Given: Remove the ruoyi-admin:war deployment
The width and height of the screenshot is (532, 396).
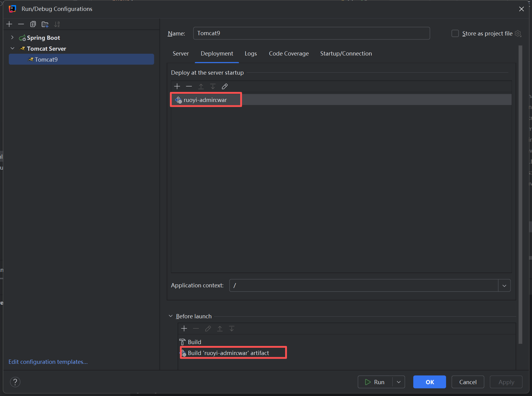Looking at the screenshot, I should (x=189, y=86).
